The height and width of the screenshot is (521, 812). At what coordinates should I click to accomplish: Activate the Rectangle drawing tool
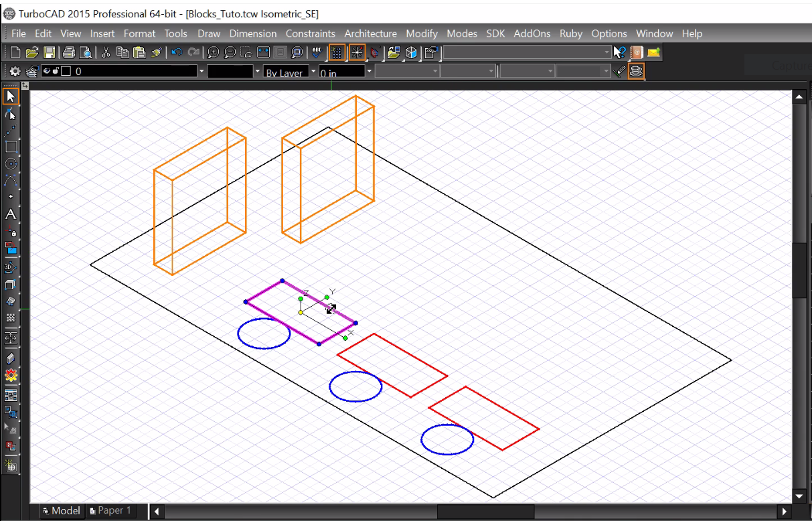coord(9,147)
